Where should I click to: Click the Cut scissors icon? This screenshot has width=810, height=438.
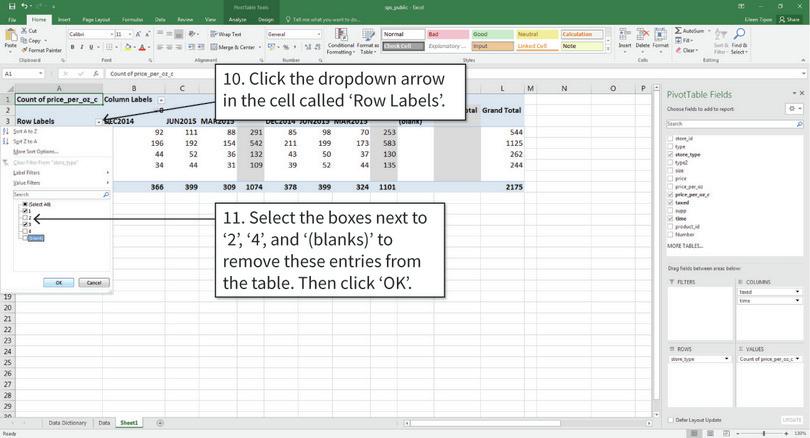(24, 31)
